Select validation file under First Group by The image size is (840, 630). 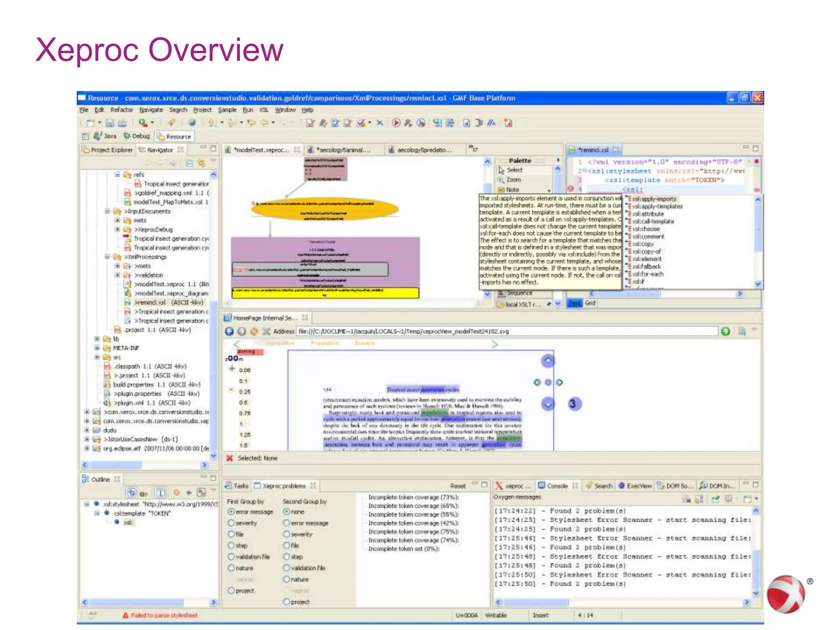231,557
